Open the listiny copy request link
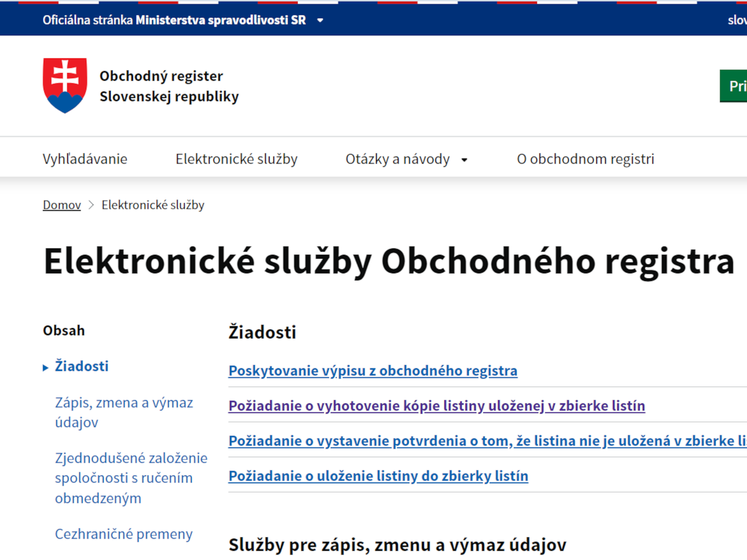Viewport: 747px width, 560px height. tap(437, 405)
